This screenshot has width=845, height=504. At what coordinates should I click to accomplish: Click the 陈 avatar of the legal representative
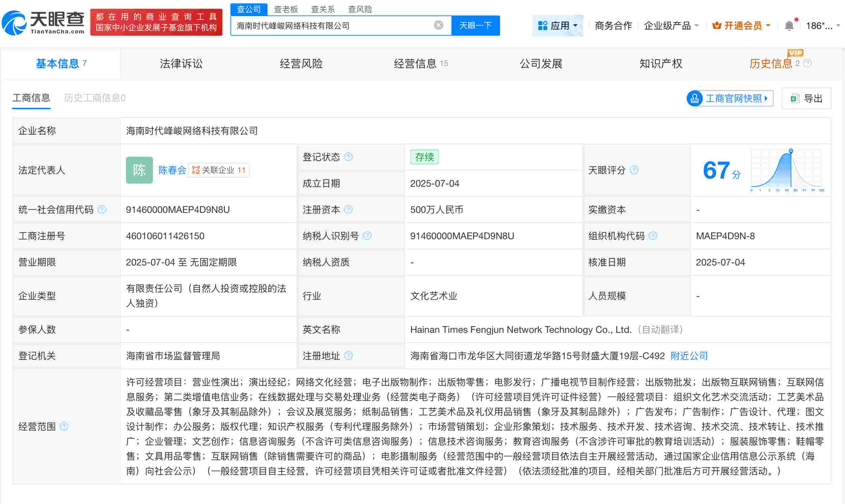tap(139, 170)
